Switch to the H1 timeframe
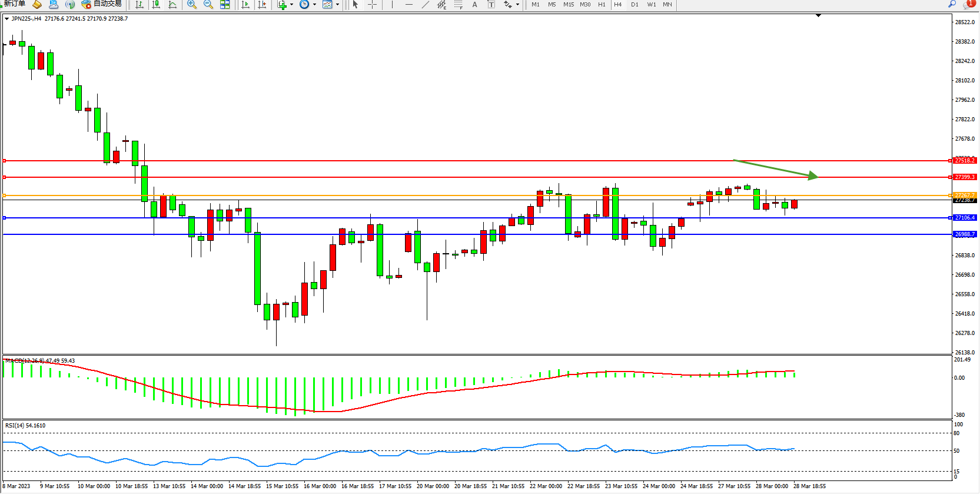Screen dimensions: 980x494 point(602,5)
